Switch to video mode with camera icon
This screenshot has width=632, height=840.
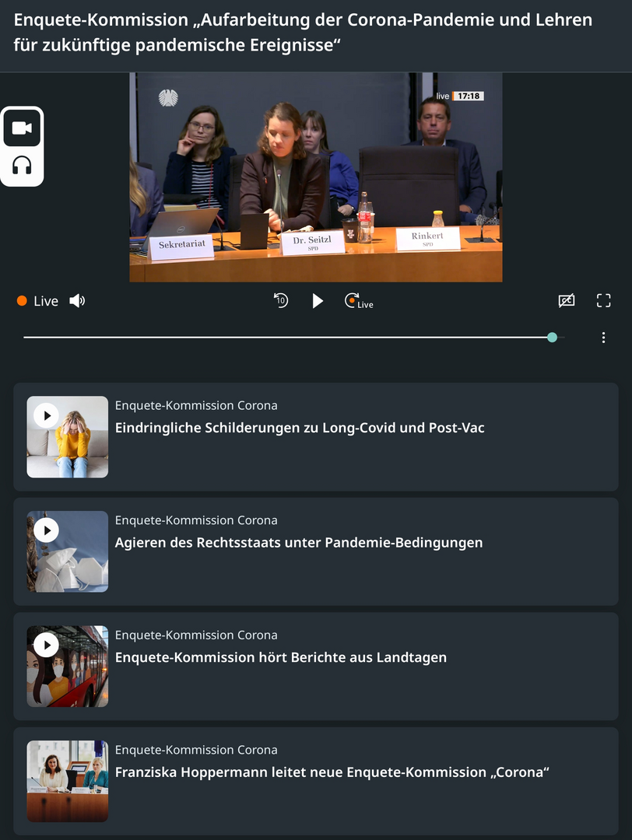click(x=22, y=128)
